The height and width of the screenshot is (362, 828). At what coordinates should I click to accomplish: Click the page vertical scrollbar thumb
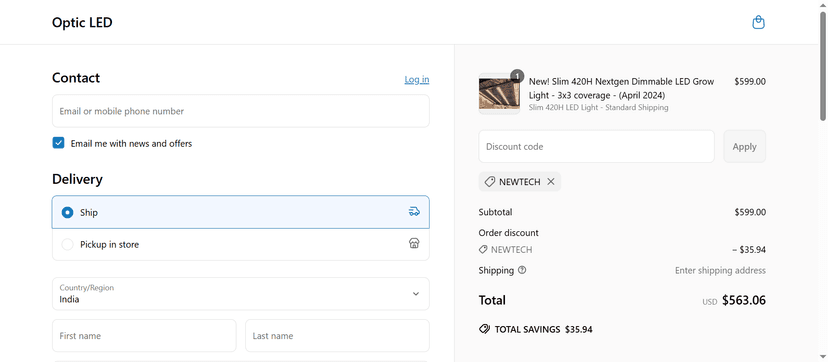click(823, 66)
